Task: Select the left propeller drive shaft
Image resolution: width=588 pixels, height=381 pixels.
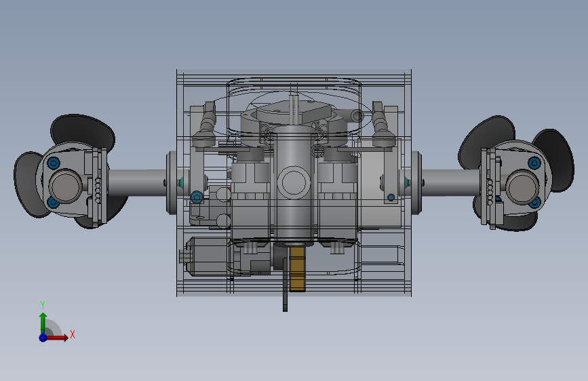Action: pos(138,182)
